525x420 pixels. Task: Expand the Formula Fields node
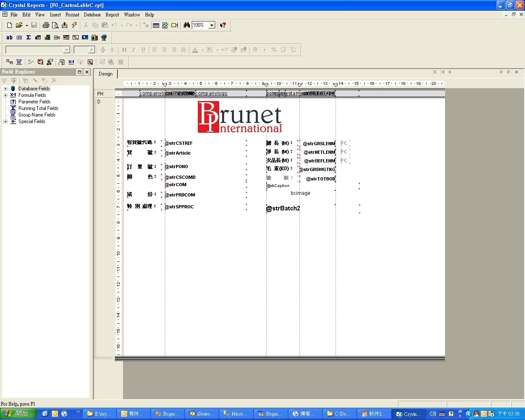click(5, 95)
